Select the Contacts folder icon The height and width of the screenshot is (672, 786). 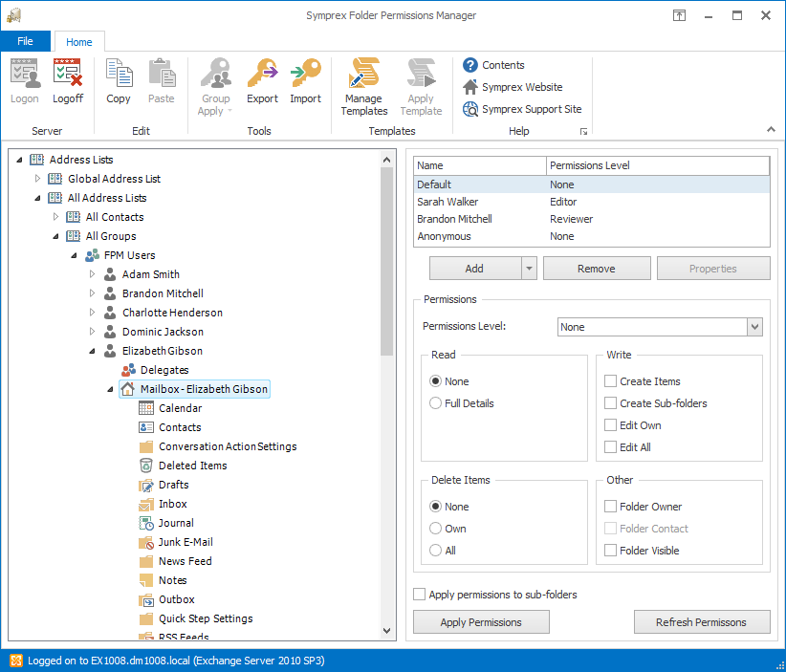pos(146,427)
